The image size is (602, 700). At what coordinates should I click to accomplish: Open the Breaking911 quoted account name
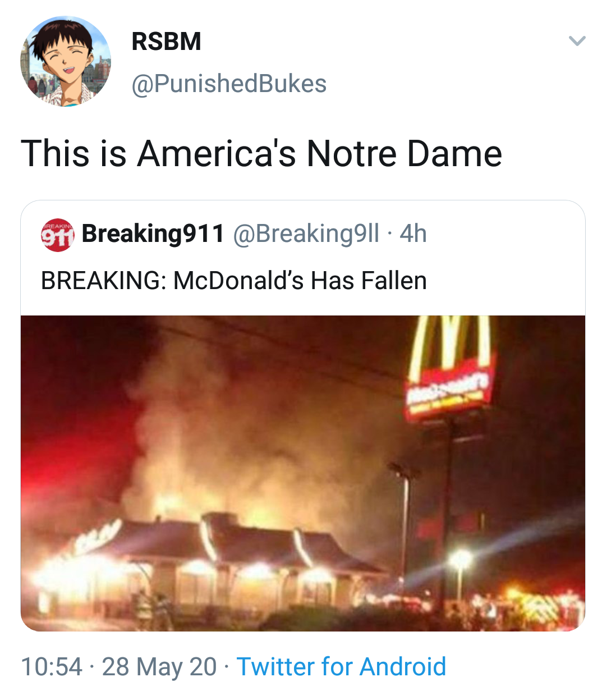153,234
